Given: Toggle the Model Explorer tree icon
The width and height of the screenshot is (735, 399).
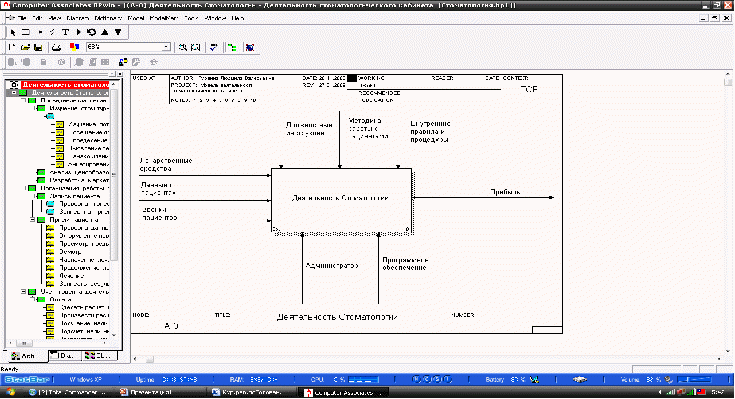Looking at the screenshot, I should [232, 47].
